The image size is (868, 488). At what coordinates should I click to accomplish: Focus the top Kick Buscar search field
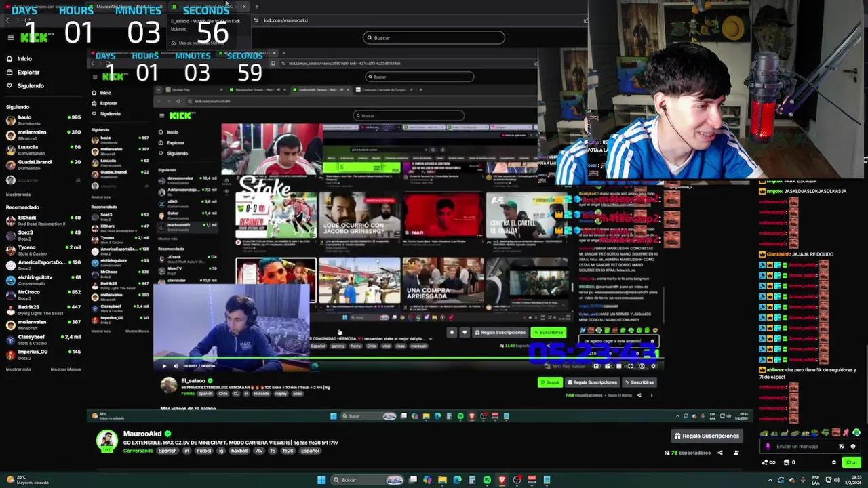point(434,38)
